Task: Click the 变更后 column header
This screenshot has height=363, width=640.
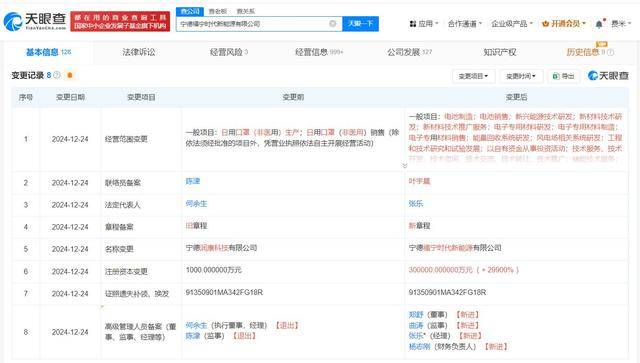Action: coord(516,97)
